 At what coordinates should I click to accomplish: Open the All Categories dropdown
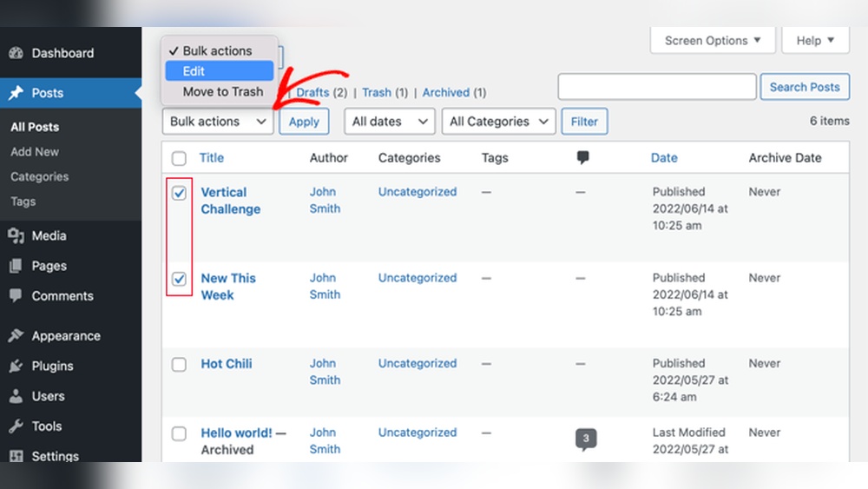point(499,122)
